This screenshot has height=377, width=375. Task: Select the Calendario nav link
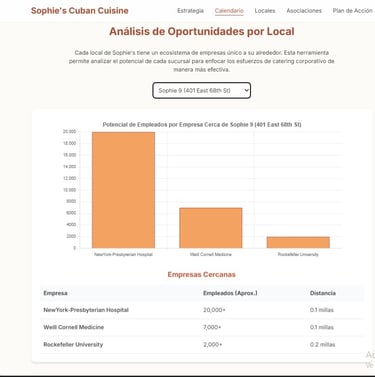click(229, 11)
